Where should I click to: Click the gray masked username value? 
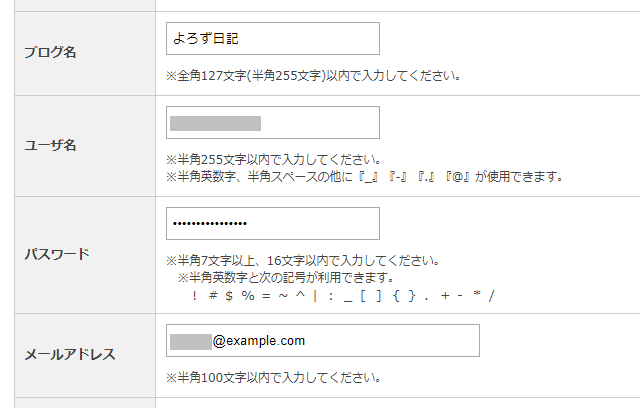click(x=215, y=123)
